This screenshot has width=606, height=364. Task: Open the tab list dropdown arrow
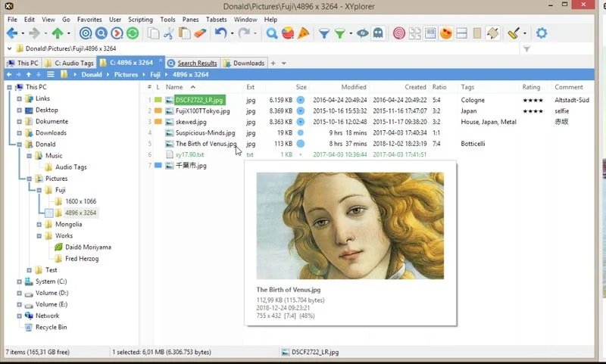click(283, 64)
